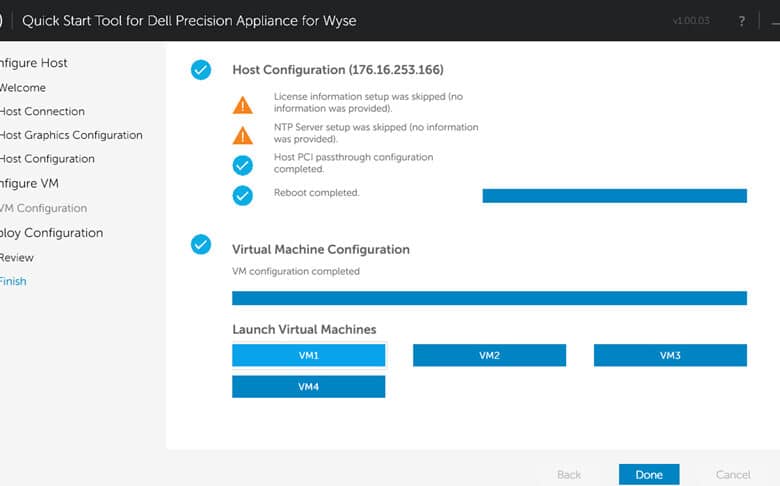Viewport: 780px width, 486px height.
Task: Click Host Configuration completed checkmark icon
Action: click(201, 70)
